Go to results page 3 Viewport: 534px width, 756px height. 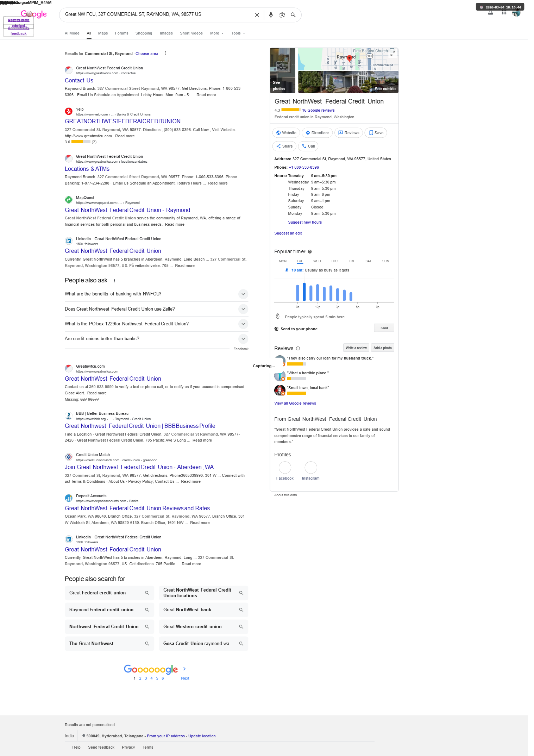click(146, 679)
